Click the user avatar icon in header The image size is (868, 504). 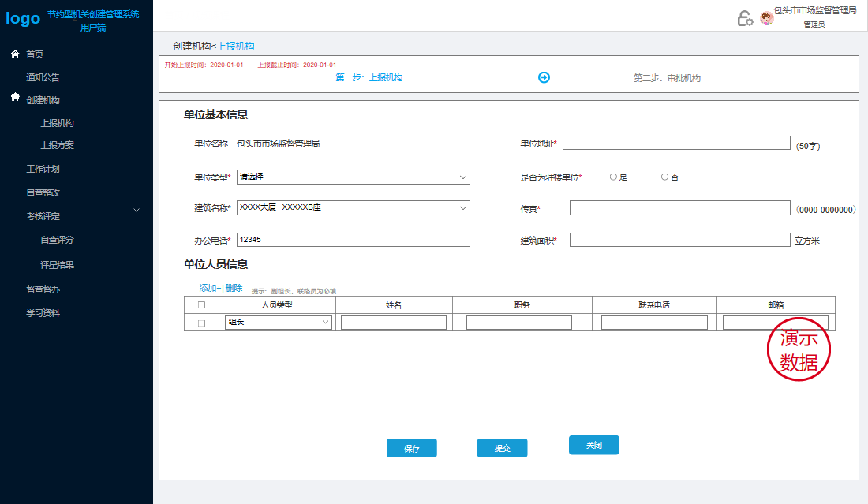765,18
